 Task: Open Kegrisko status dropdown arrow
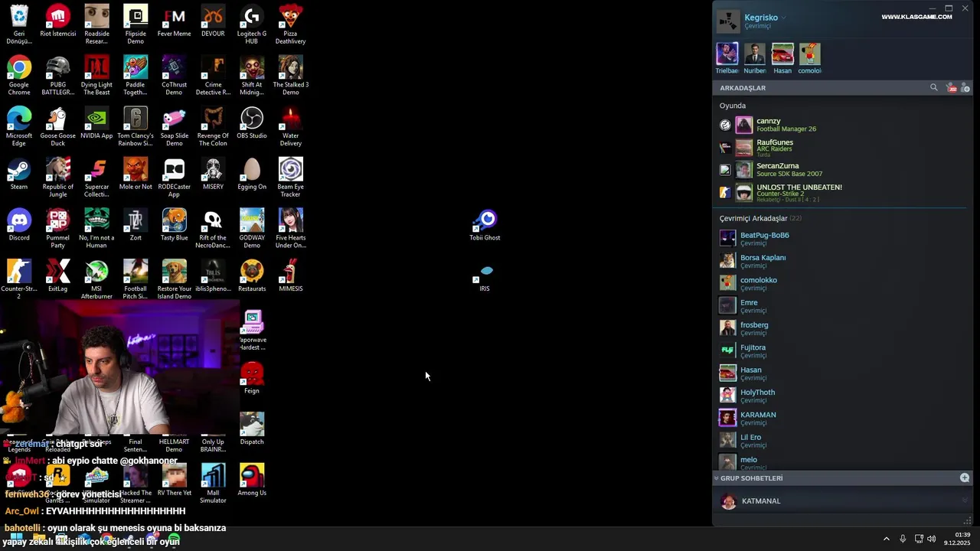coord(784,18)
